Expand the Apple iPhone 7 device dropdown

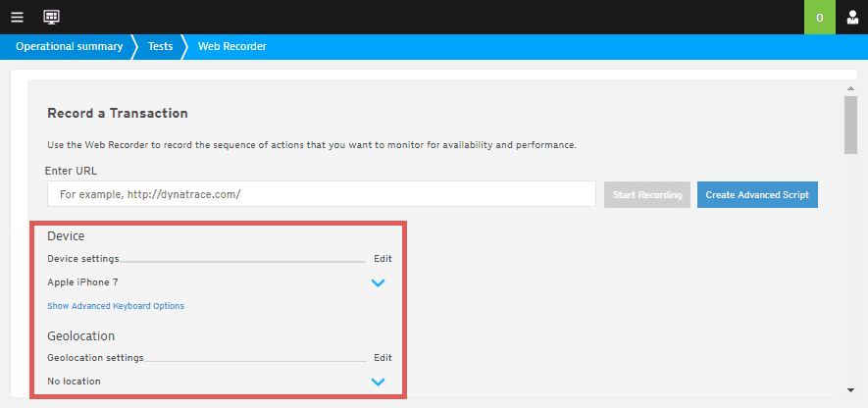click(x=378, y=282)
